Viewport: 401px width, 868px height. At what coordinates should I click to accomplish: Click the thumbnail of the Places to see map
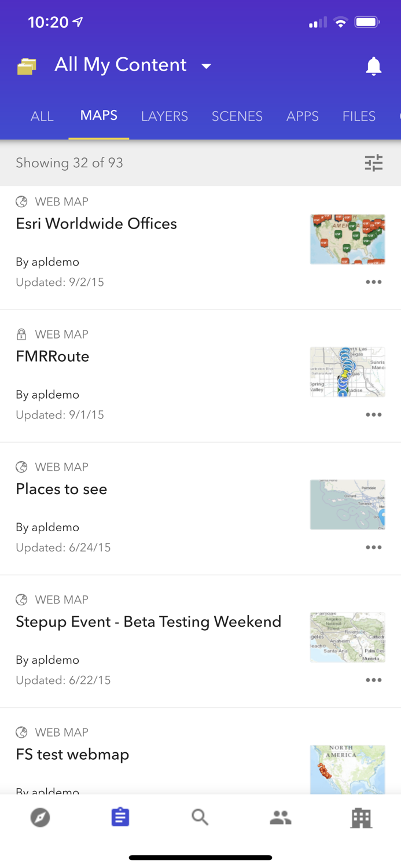click(347, 504)
